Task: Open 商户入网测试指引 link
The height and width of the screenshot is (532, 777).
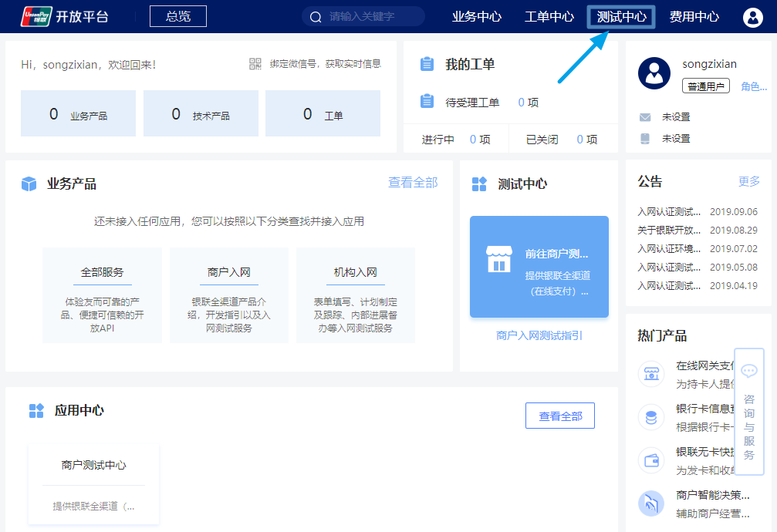Action: (539, 336)
